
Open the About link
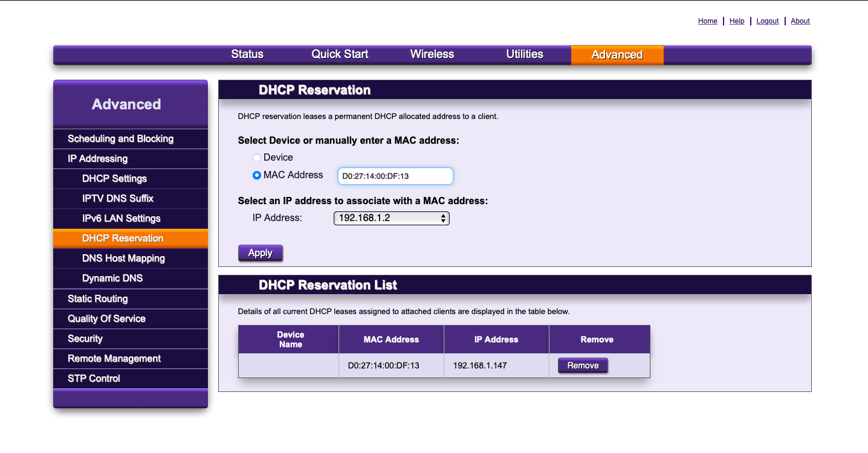coord(800,21)
